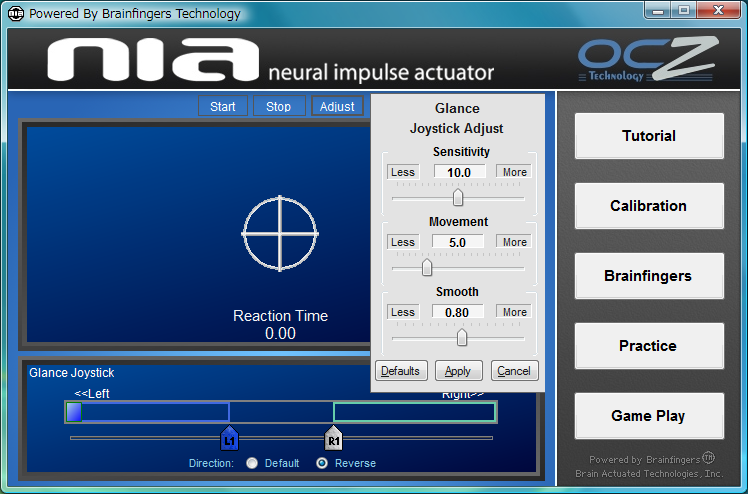The height and width of the screenshot is (494, 748).
Task: Open the Calibration section
Action: click(649, 206)
